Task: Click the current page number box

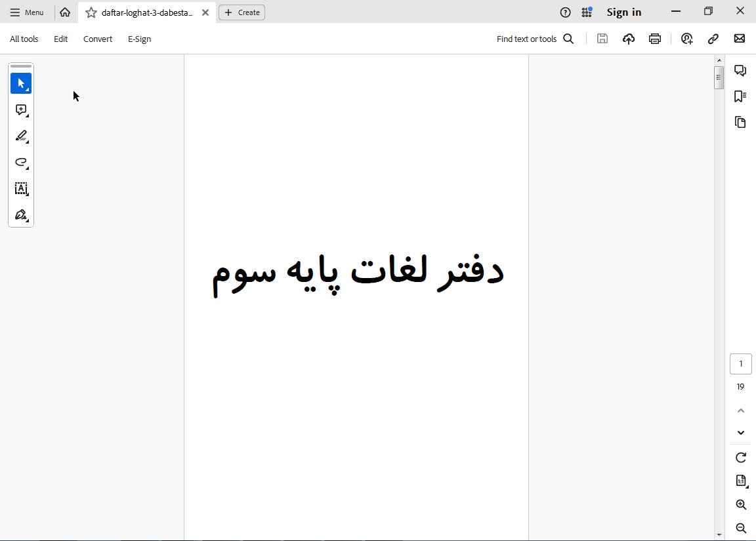Action: (x=740, y=364)
